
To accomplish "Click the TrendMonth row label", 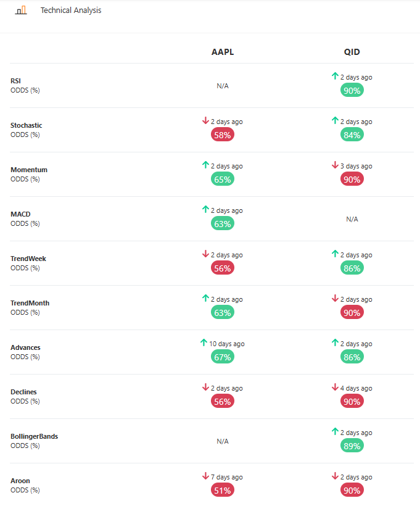I will point(30,303).
